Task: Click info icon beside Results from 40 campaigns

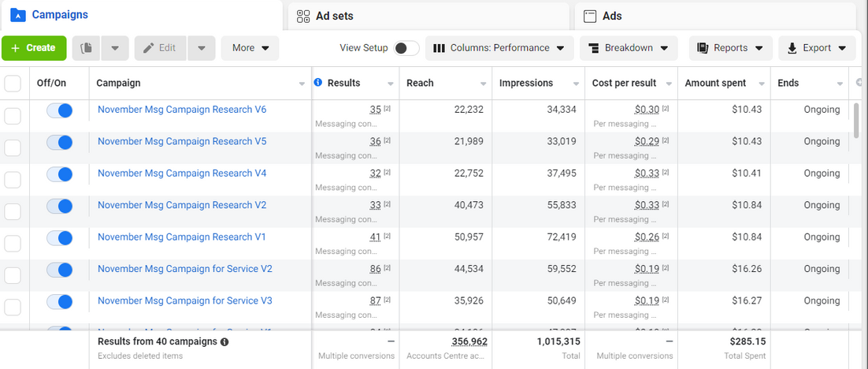Action: [x=224, y=342]
